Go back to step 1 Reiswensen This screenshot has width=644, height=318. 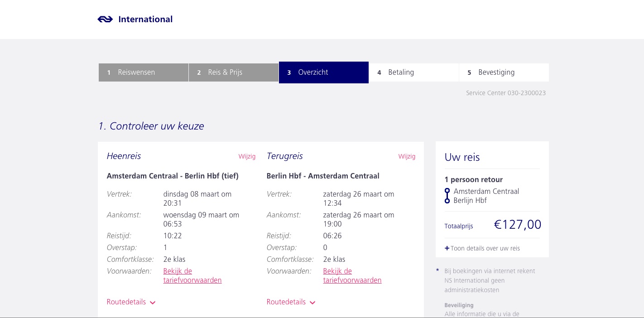tap(143, 72)
